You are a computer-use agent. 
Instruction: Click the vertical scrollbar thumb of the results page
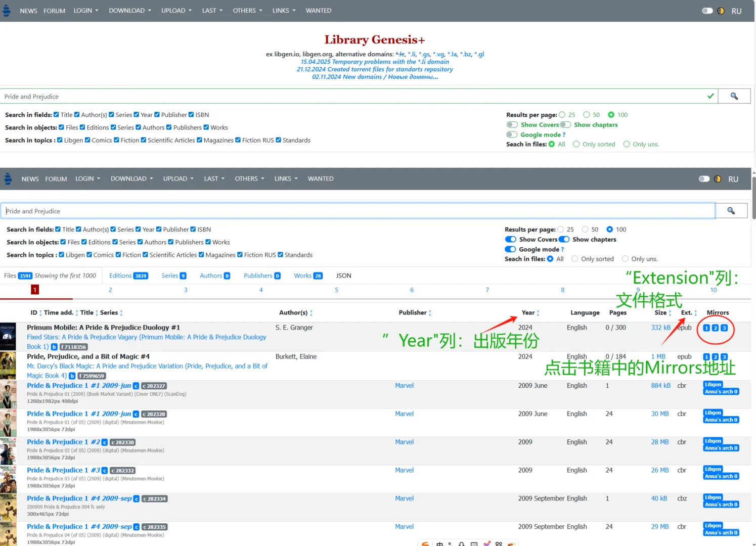click(x=753, y=198)
